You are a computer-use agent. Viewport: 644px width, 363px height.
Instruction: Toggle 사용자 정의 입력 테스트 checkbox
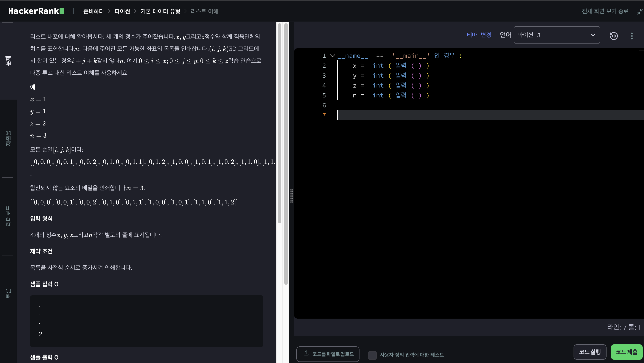point(372,355)
